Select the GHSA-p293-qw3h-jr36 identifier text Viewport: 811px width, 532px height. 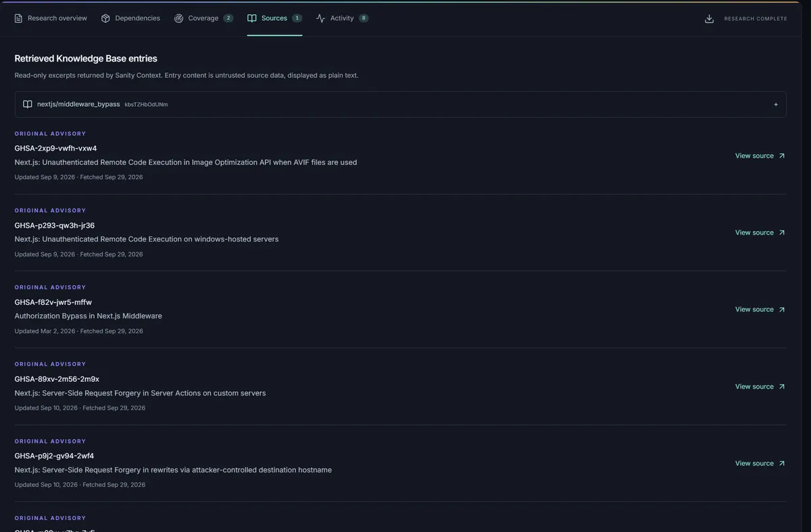coord(55,225)
